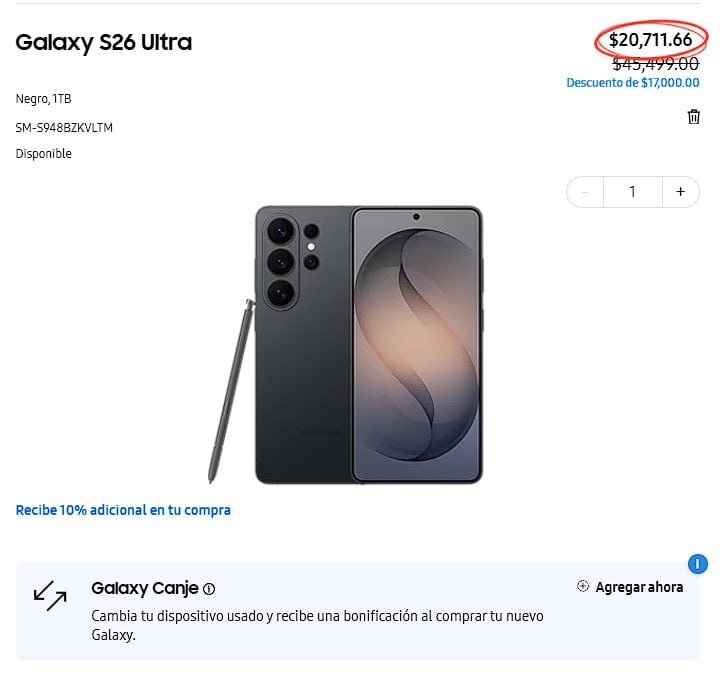The height and width of the screenshot is (681, 724).
Task: Click the crossed-out price $45,499.00
Action: 656,64
